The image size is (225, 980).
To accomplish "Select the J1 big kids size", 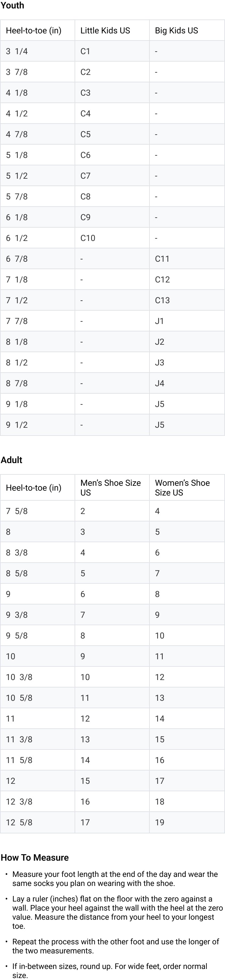I will [159, 321].
